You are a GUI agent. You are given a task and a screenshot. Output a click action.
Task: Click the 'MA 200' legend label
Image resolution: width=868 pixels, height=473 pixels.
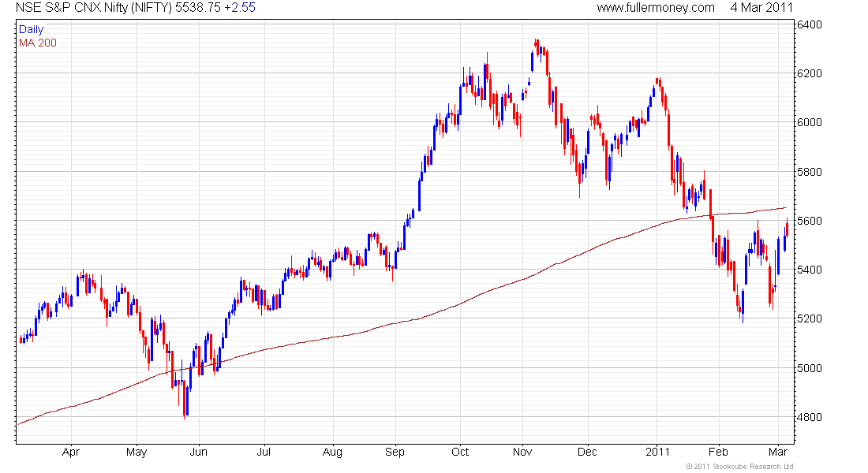(38, 43)
